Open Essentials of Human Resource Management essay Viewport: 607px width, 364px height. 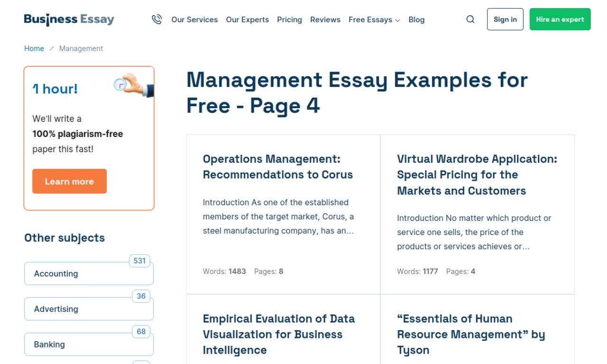(471, 335)
